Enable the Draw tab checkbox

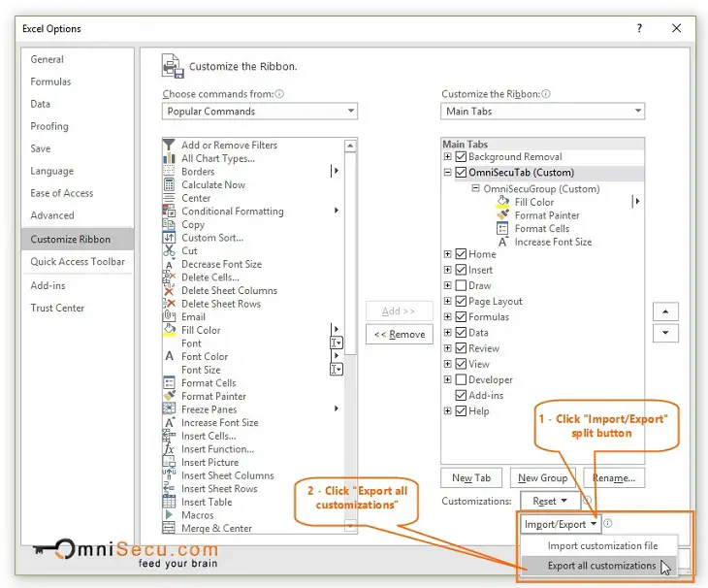click(x=461, y=285)
